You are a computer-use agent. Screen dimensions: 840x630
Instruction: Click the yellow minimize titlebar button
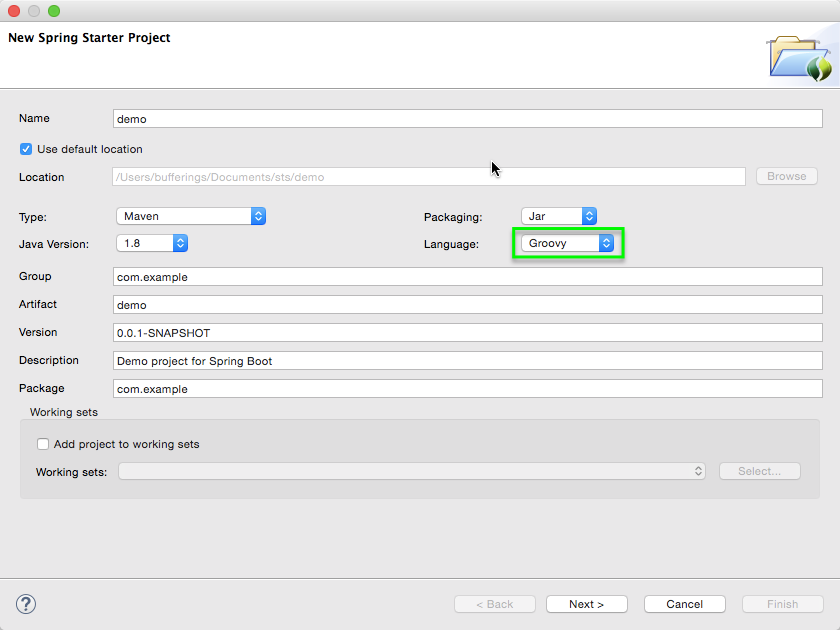(33, 10)
